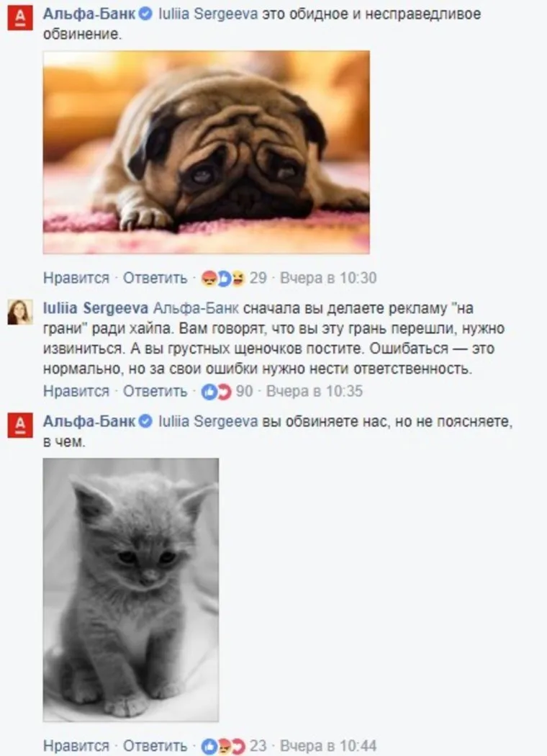
Task: Open the sad pug photo
Action: [207, 152]
